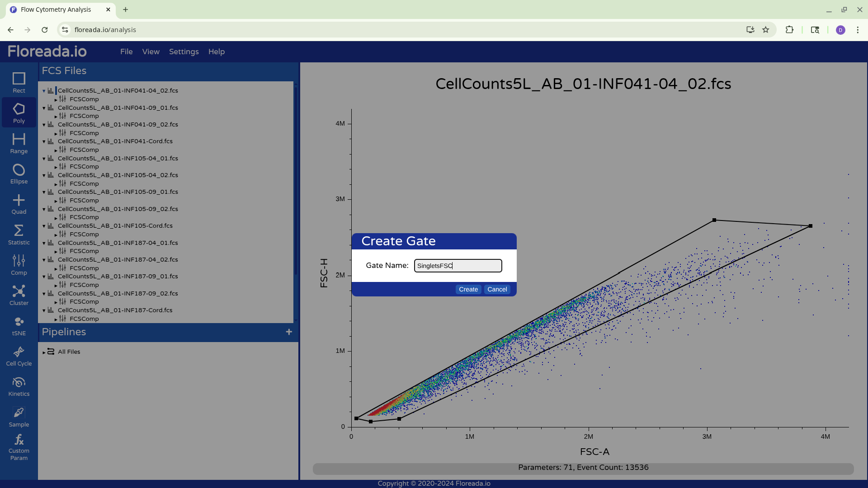This screenshot has height=488, width=868.
Task: Select the Rect gate tool
Action: 19,83
